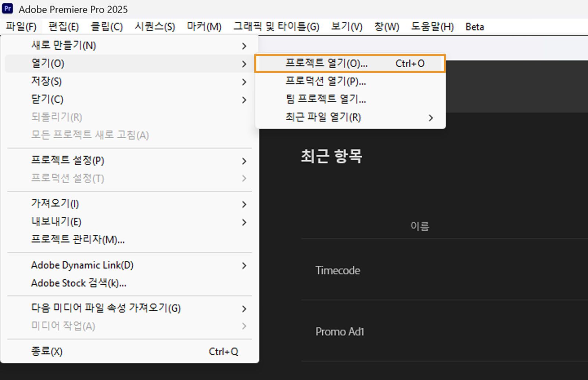Select 프로덕션 열기(P)... in the submenu

pyautogui.click(x=350, y=81)
